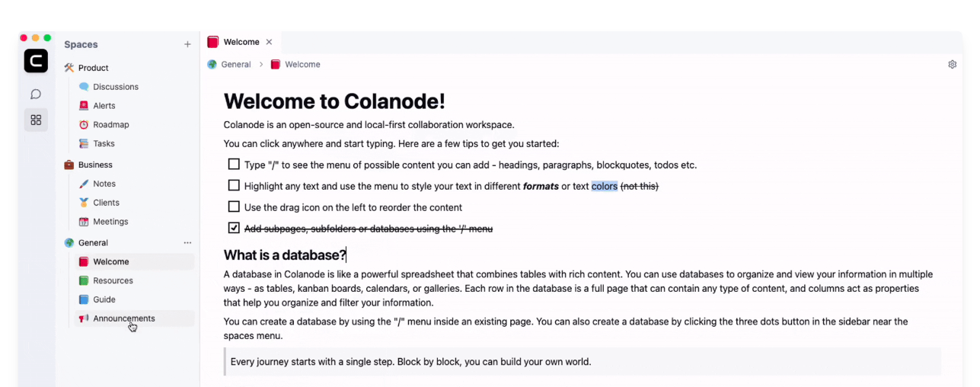Open the chat bubble icon in sidebar
Image resolution: width=980 pixels, height=387 pixels.
tap(36, 94)
